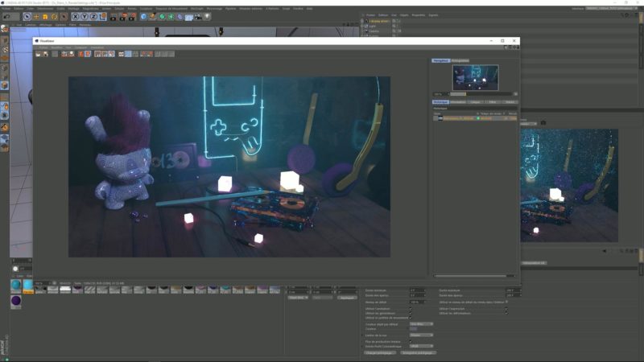Switch to Polygons mode in left palette
Viewport: 644px width, 362px height.
(5, 86)
